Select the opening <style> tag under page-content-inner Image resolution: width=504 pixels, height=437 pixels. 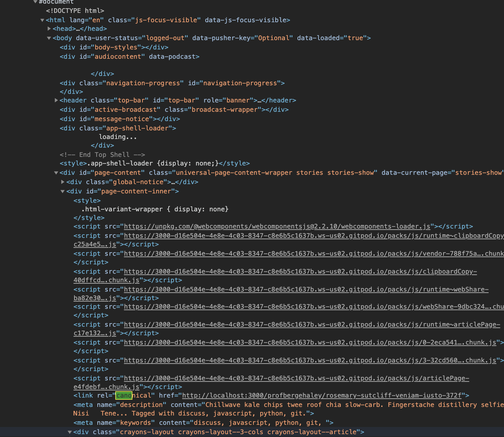click(x=87, y=201)
